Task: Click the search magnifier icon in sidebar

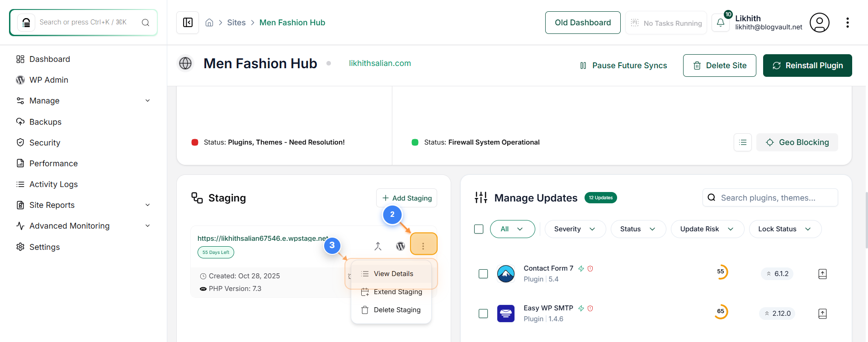Action: click(146, 23)
